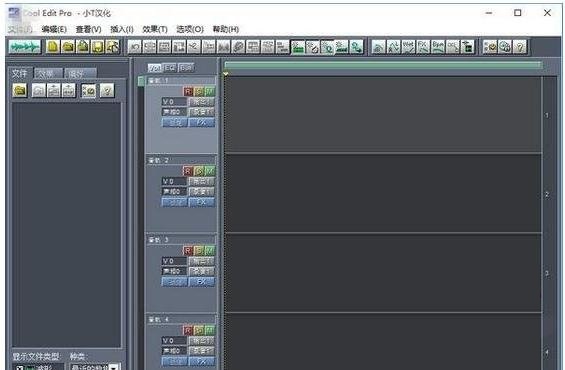Click track 1 blue lock button

(x=175, y=122)
